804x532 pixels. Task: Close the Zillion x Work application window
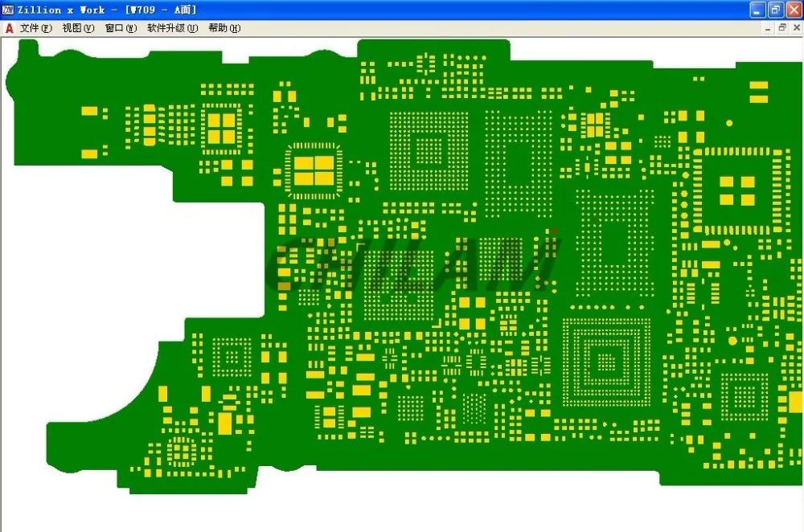794,10
